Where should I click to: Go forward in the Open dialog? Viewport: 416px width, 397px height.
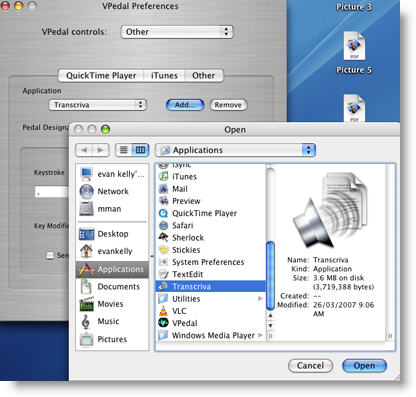[100, 150]
